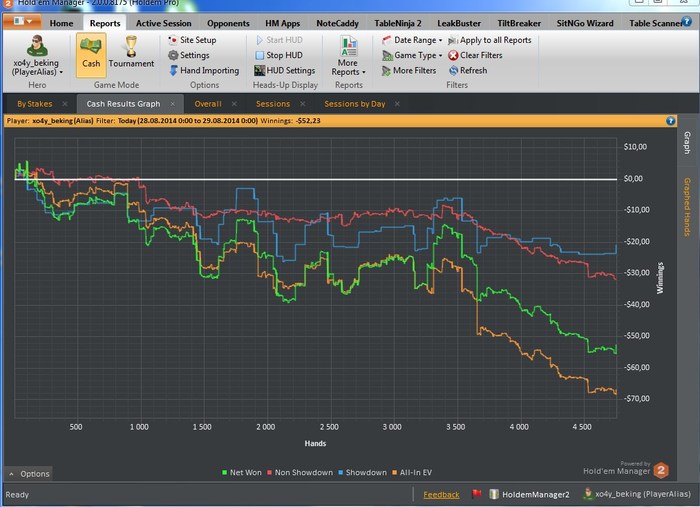
Task: Switch to the Sessions report tab
Action: point(273,104)
